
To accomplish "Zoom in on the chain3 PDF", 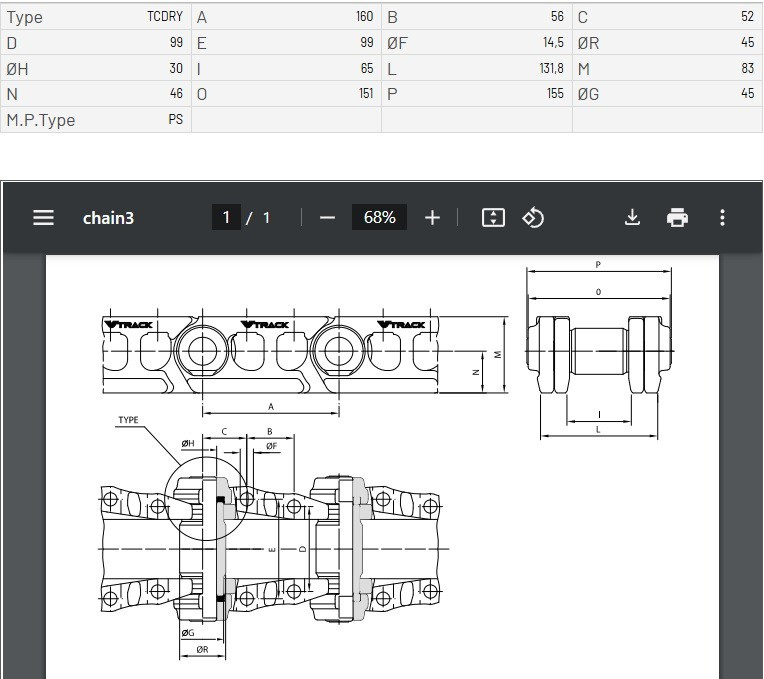I will coord(432,217).
